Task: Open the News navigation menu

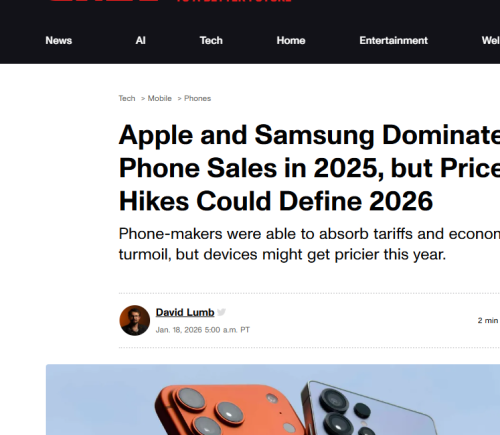Action: click(x=59, y=40)
